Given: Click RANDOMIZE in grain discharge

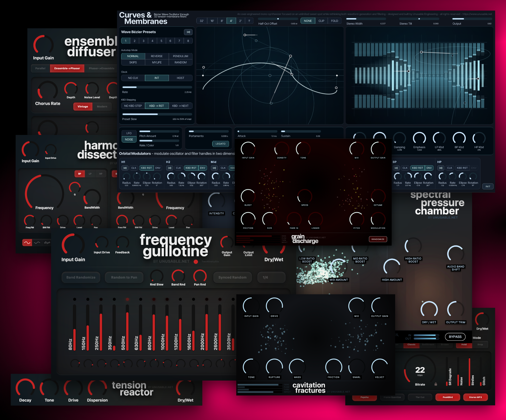Looking at the screenshot, I should coord(378,239).
